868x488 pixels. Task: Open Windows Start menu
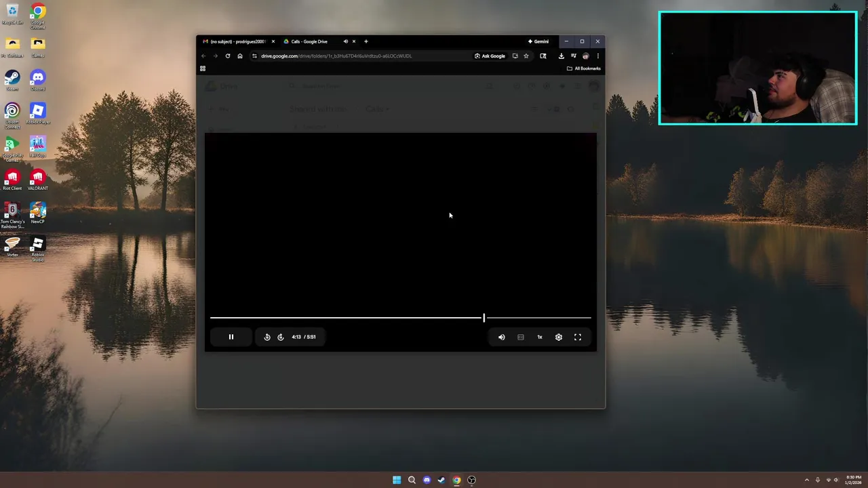tap(397, 480)
